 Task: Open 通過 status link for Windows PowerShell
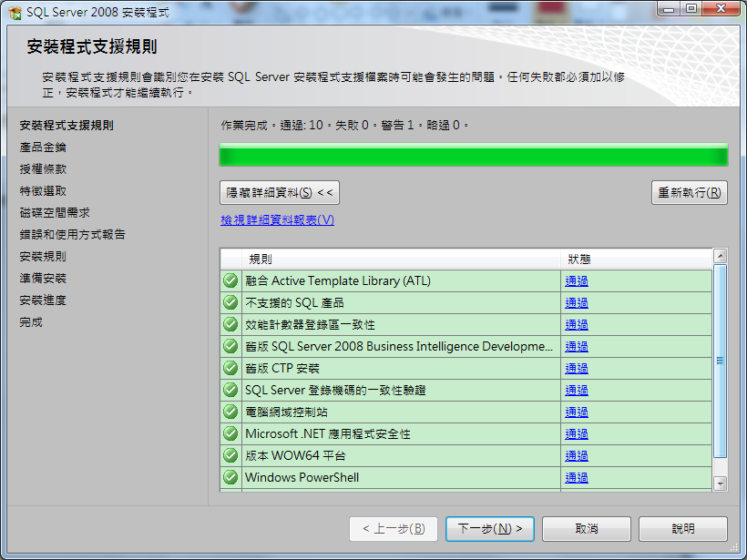click(577, 477)
